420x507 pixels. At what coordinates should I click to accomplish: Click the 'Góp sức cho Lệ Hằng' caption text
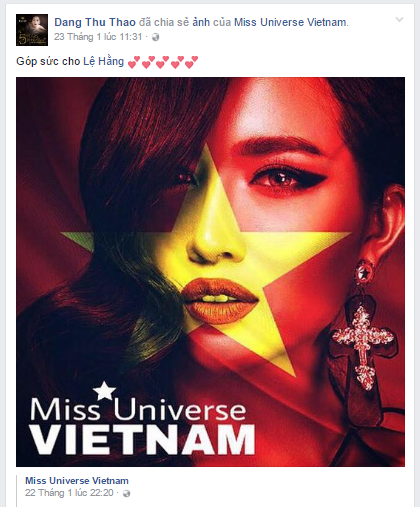[70, 61]
